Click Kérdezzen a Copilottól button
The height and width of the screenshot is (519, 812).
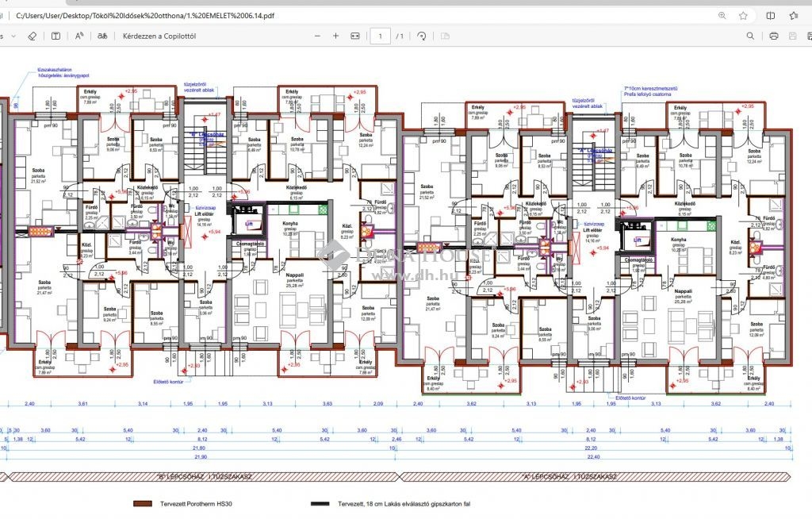tap(159, 37)
